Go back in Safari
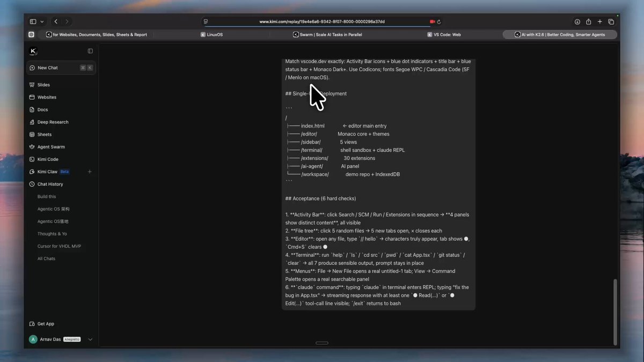 [56, 21]
